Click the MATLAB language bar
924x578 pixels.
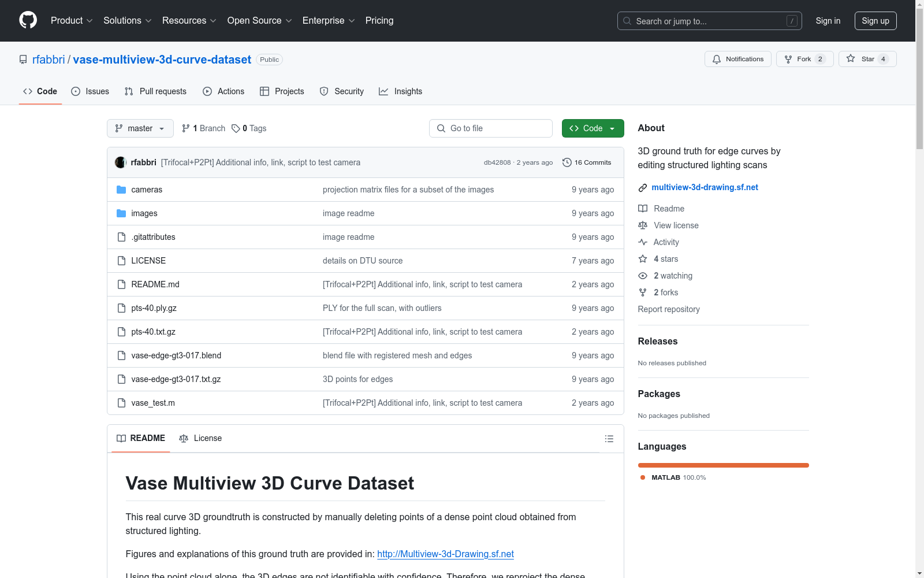(724, 465)
